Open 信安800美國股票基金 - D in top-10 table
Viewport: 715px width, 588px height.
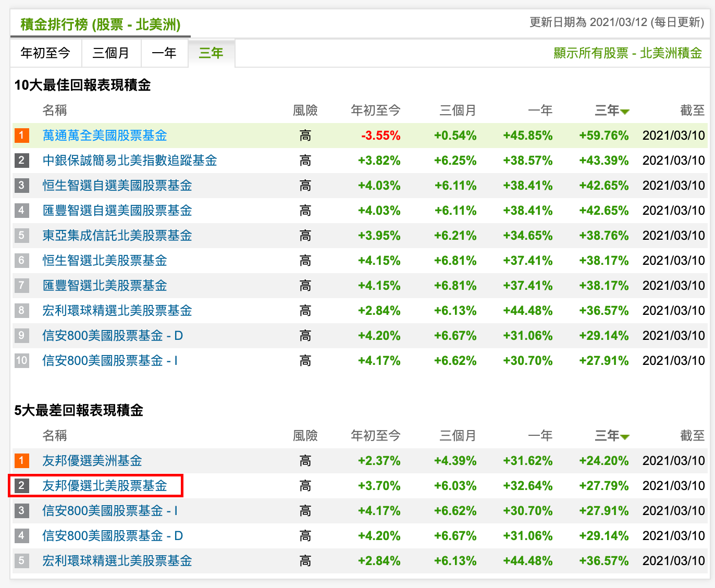click(113, 336)
